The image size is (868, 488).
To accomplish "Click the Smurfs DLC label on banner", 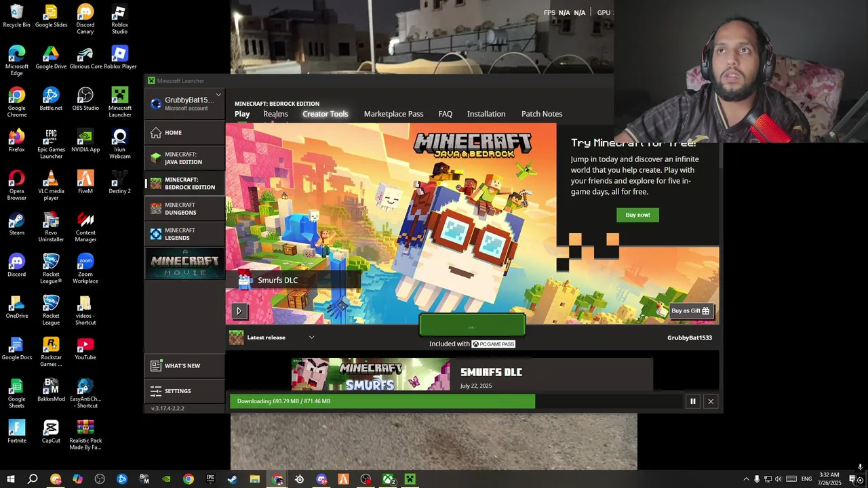I will [x=277, y=280].
